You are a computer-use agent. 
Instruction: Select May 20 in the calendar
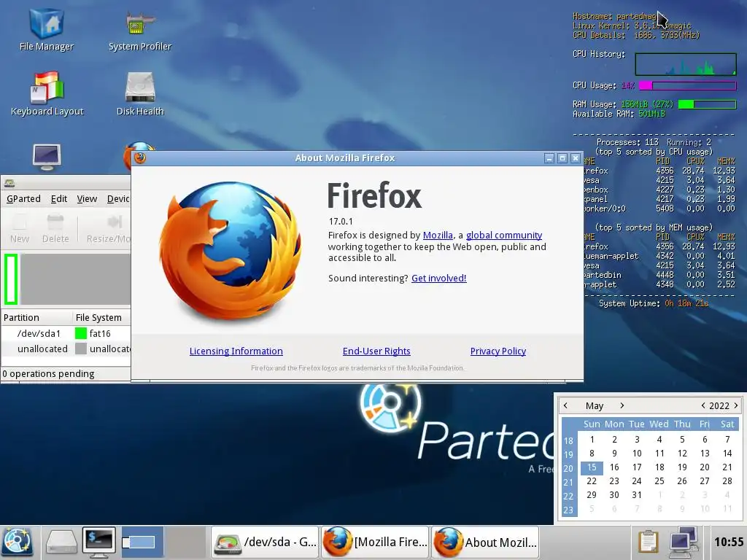[705, 467]
